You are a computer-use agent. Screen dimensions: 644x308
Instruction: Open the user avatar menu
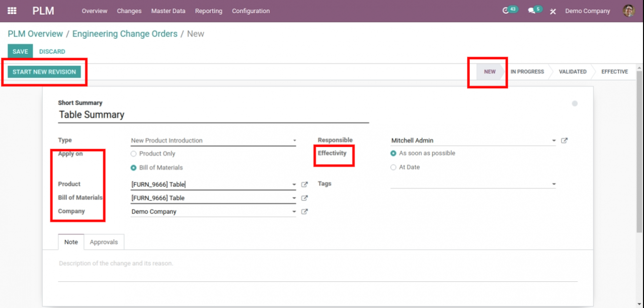(x=628, y=11)
